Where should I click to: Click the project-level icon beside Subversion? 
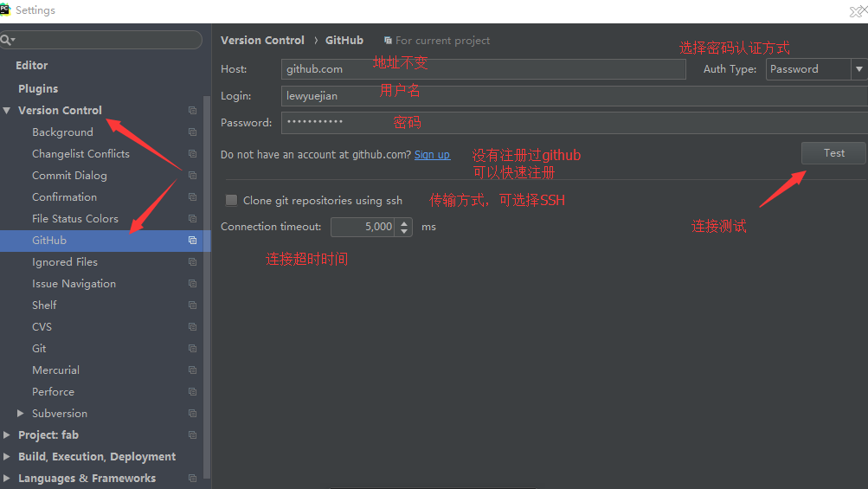(x=192, y=413)
